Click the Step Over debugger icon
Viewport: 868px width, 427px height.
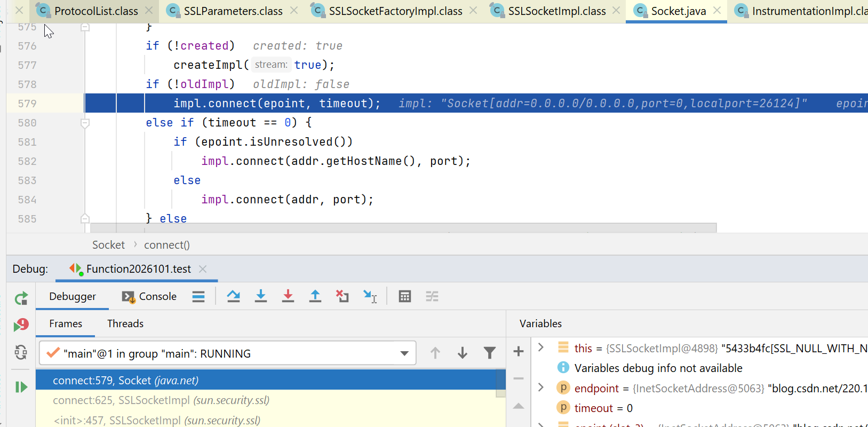coord(233,296)
